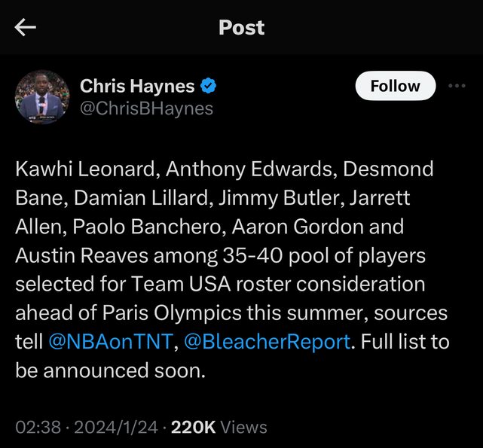Follow Chris Haynes

(395, 86)
